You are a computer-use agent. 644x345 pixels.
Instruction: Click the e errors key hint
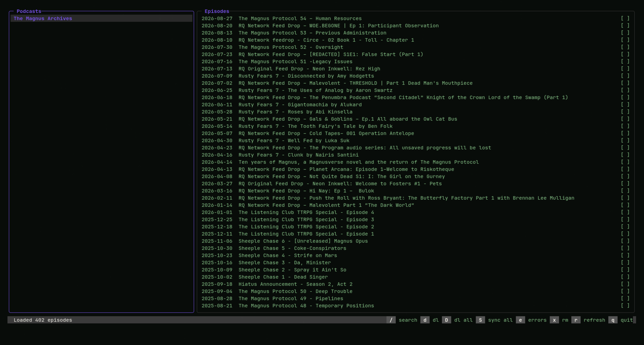(x=520, y=320)
